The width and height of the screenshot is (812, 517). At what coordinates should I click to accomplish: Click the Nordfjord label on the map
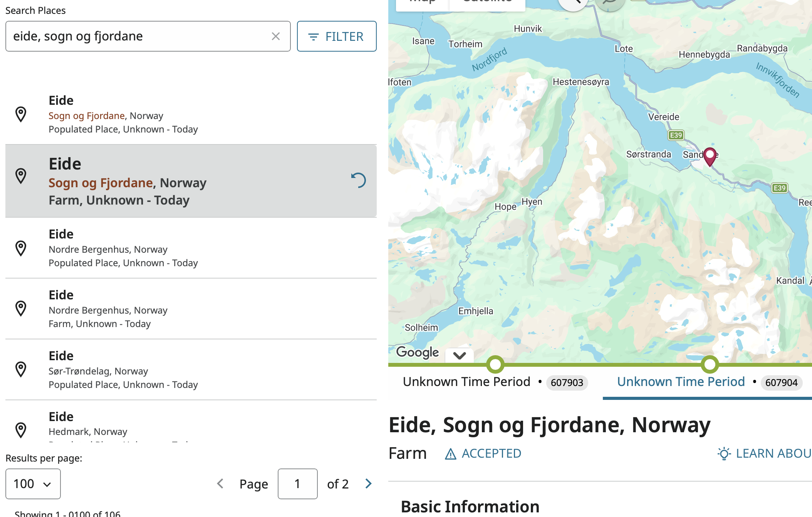[489, 60]
